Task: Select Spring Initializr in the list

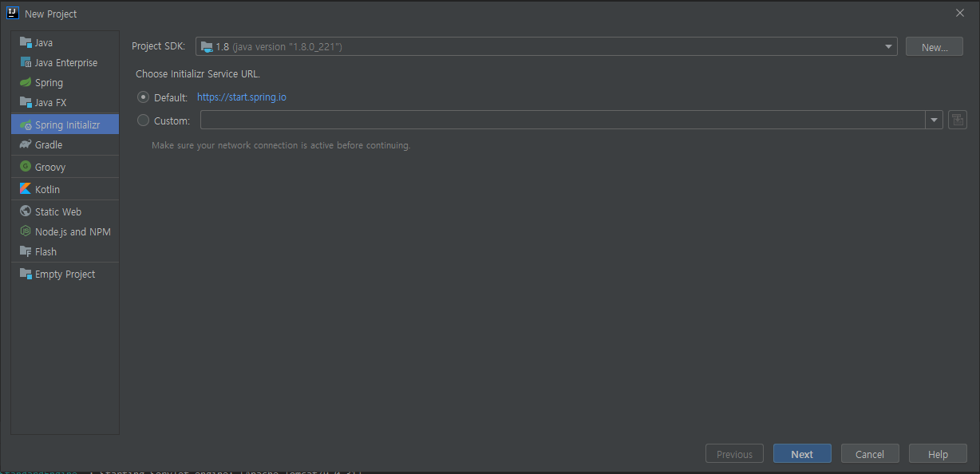Action: (x=65, y=124)
